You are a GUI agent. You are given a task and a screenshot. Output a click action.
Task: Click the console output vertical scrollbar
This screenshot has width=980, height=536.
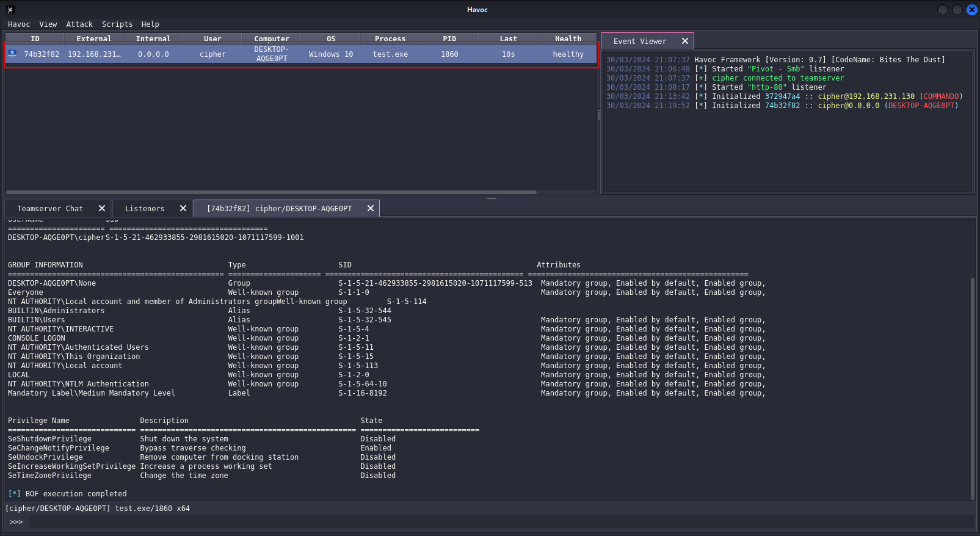coord(972,389)
